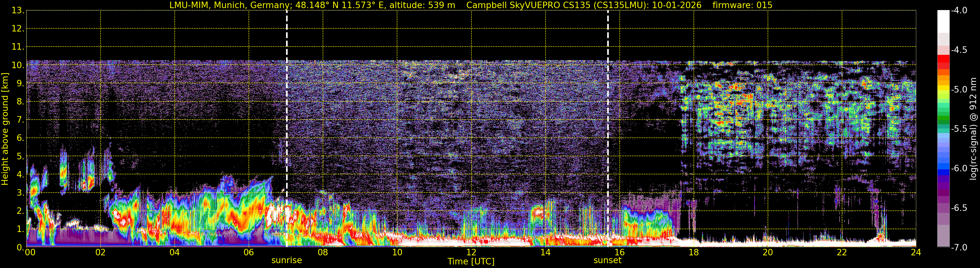Image resolution: width=980 pixels, height=268 pixels.
Task: Click the height axis tick label 9
Action: point(20,83)
